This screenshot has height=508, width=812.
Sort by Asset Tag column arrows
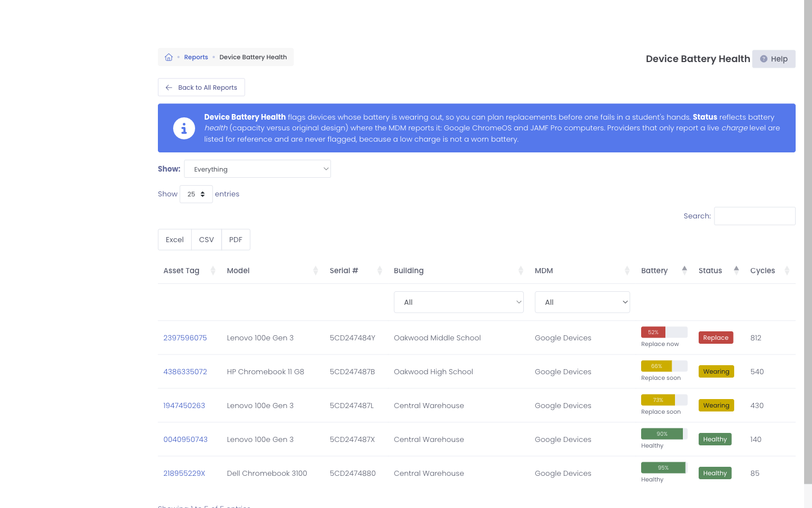[213, 270]
